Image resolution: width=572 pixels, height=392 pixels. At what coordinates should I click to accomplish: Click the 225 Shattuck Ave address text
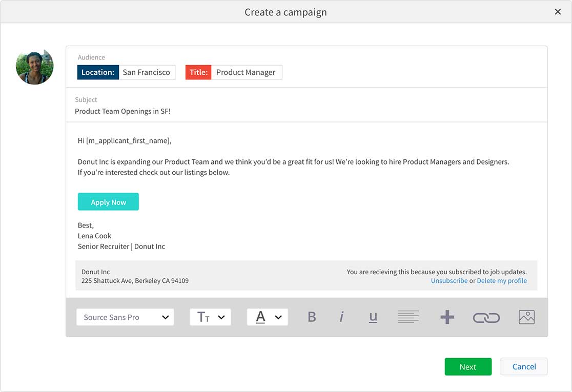pos(135,281)
